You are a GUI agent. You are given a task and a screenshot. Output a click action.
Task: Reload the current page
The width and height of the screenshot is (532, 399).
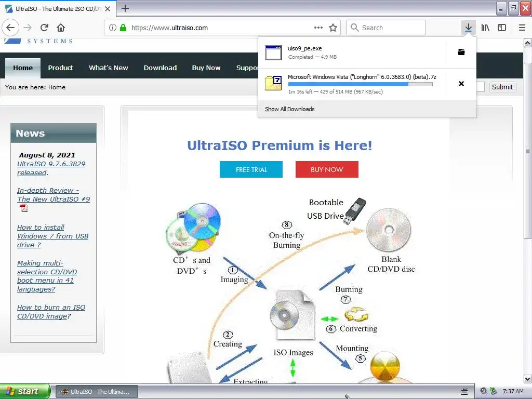tap(45, 28)
